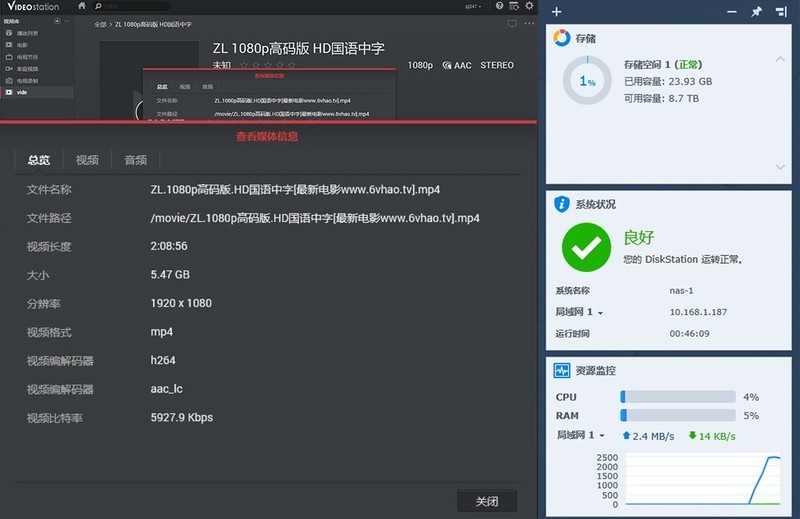
Task: Add a widget with the plus icon
Action: pyautogui.click(x=557, y=12)
